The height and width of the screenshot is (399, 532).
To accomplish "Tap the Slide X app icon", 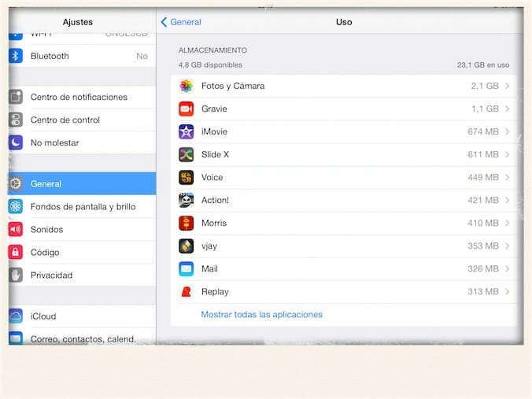I will click(x=187, y=154).
